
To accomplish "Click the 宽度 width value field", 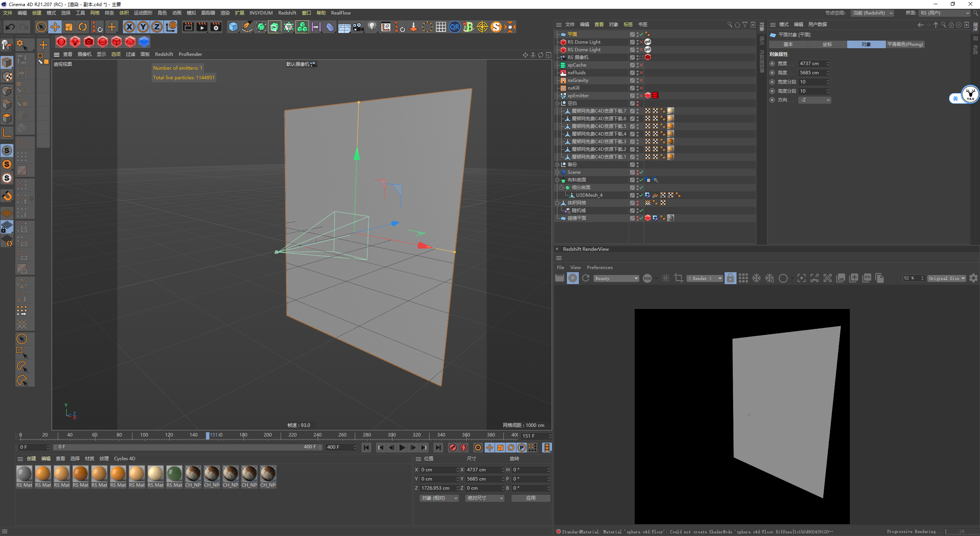I will pyautogui.click(x=812, y=64).
